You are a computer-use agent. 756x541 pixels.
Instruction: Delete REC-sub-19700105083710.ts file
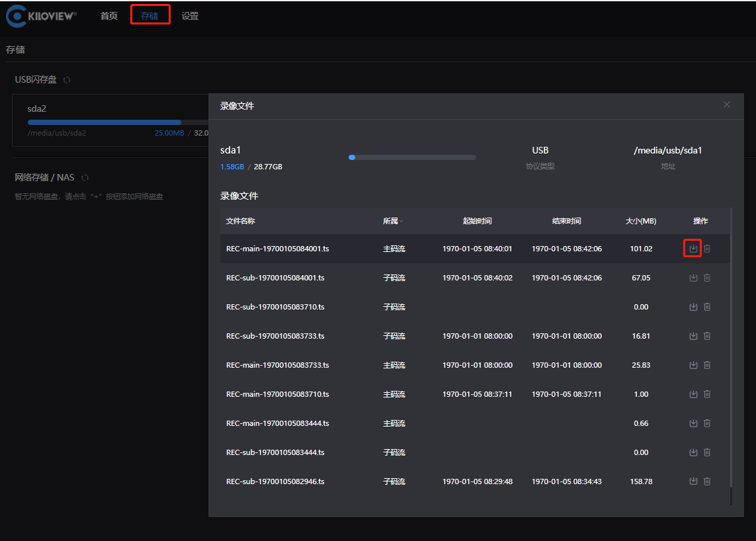point(707,307)
